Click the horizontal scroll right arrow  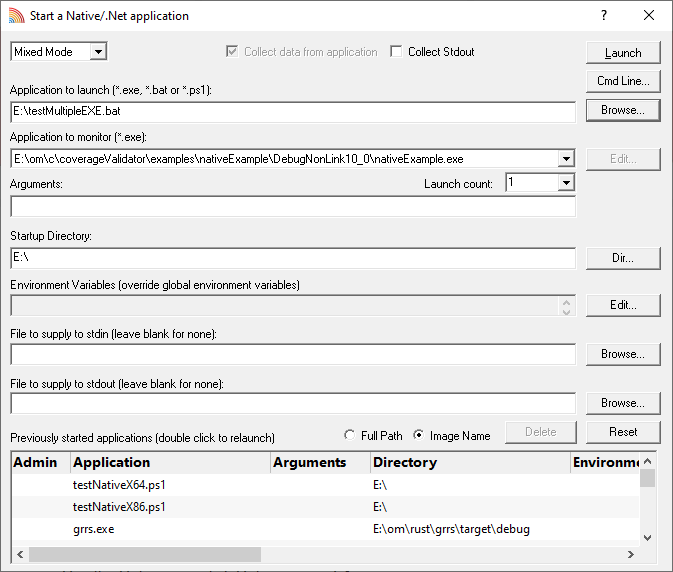pyautogui.click(x=631, y=554)
